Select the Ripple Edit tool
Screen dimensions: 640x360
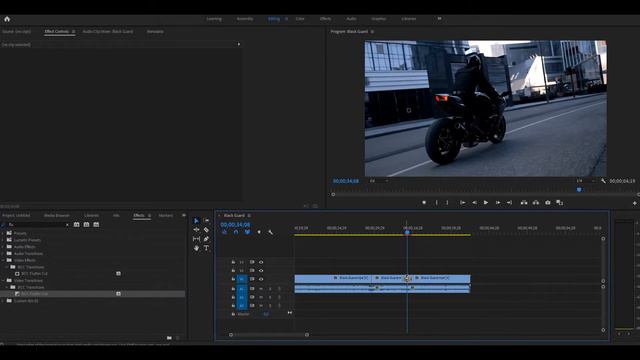[x=196, y=230]
